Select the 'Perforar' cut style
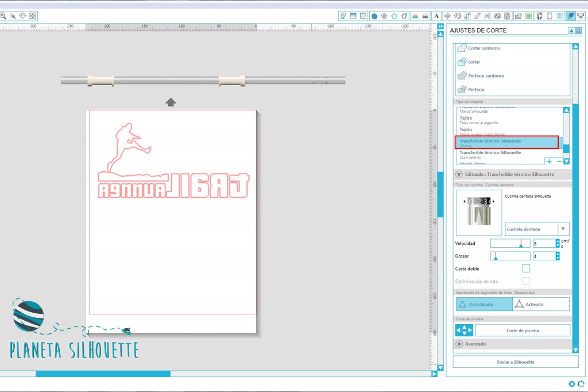The image size is (588, 392). pyautogui.click(x=471, y=89)
